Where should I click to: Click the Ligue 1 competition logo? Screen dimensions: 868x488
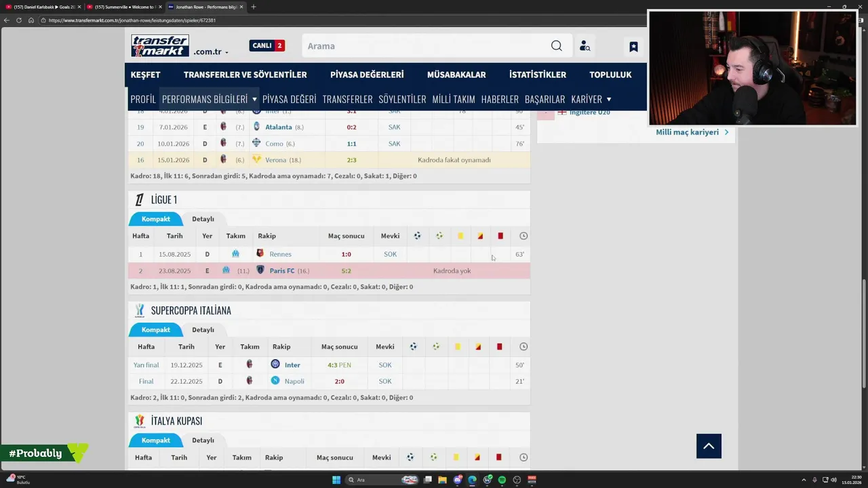pos(139,199)
